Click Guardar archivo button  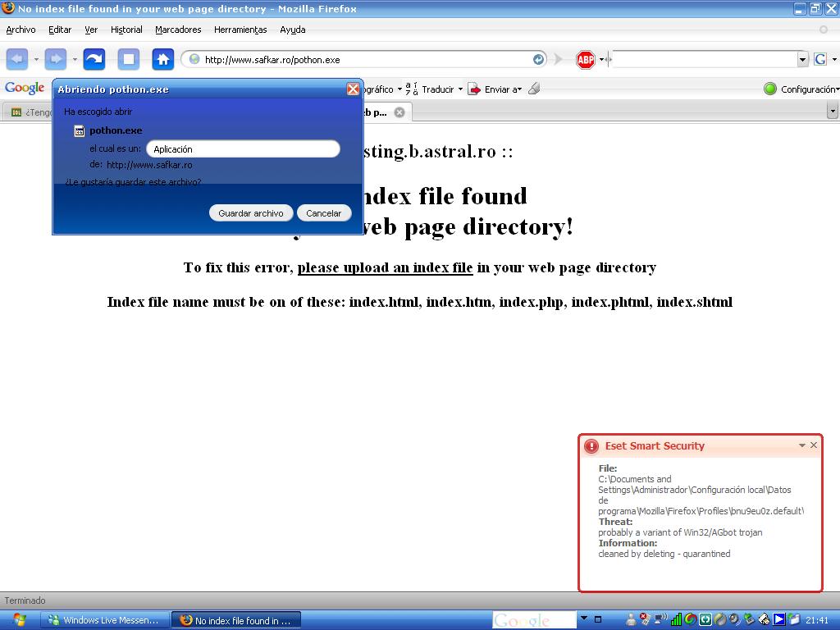[251, 213]
